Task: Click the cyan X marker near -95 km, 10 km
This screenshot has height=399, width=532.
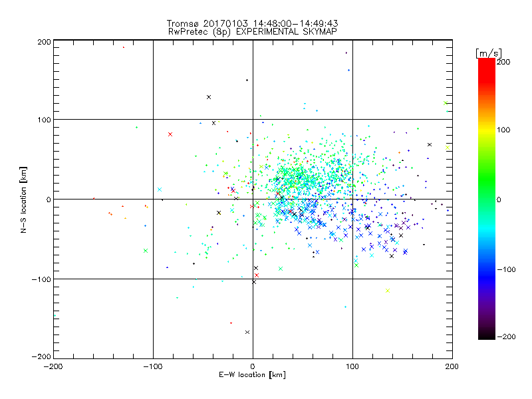Action: (160, 190)
